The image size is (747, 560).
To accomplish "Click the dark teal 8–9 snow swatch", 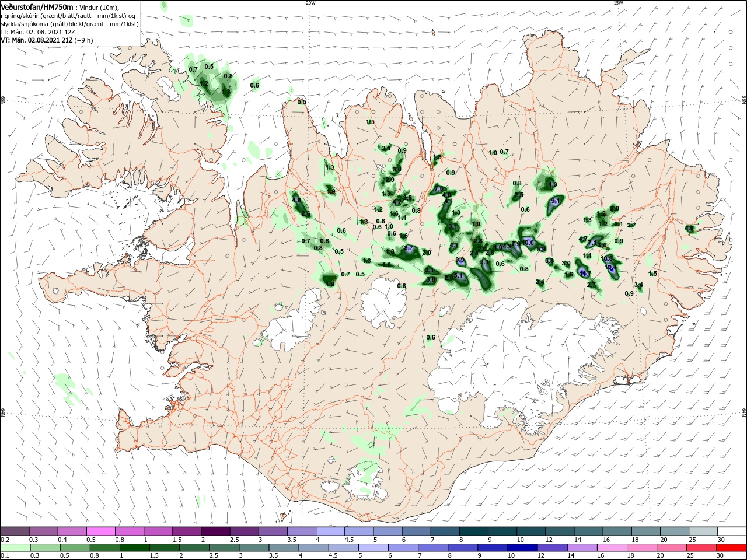I will pyautogui.click(x=473, y=531).
